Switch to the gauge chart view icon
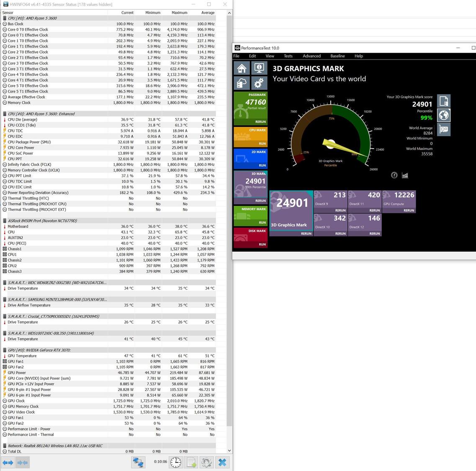Viewport: 476px width, 471px height. pos(394,175)
